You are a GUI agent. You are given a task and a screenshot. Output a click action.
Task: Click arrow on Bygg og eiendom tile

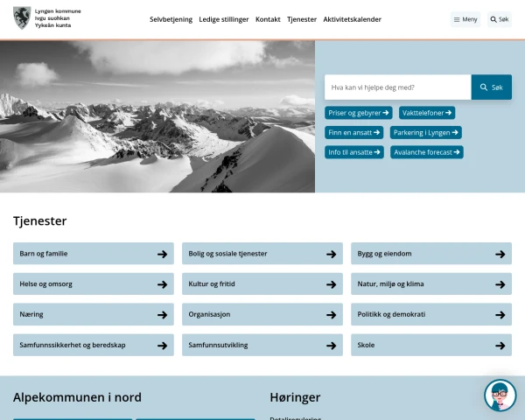pos(500,255)
